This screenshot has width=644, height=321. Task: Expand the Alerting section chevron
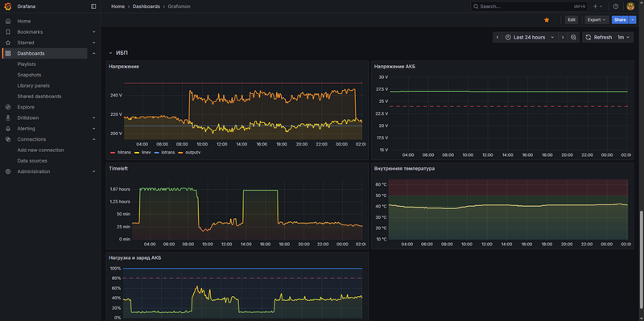[93, 129]
